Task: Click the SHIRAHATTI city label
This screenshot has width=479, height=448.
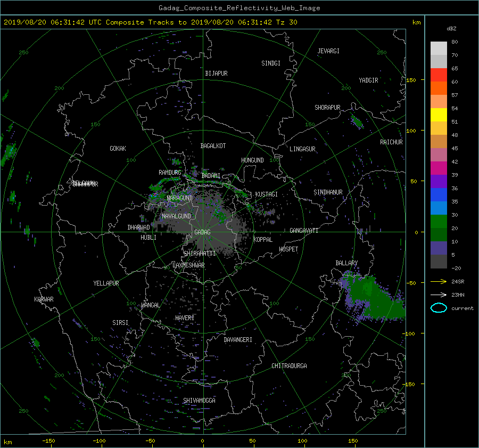Action: 200,254
